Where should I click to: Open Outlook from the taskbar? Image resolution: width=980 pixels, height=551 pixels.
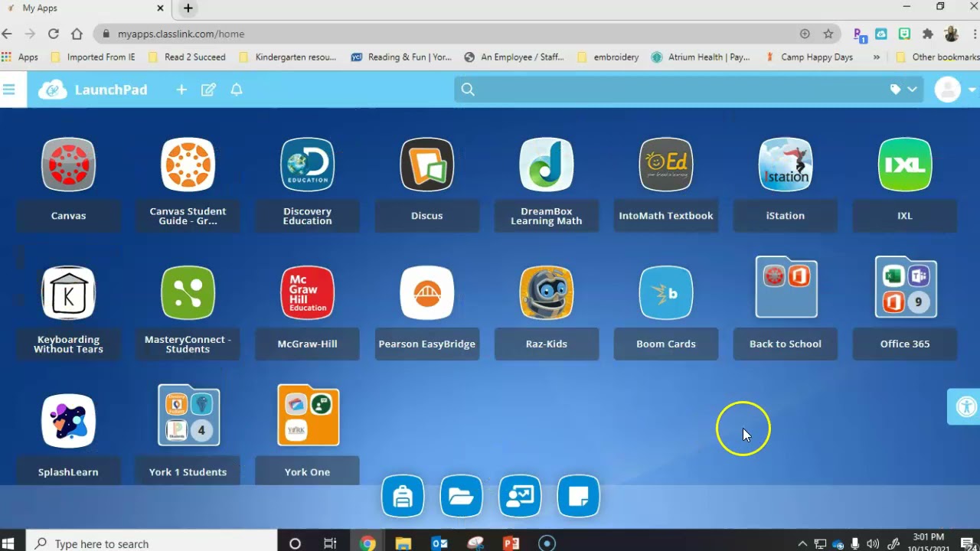point(439,543)
